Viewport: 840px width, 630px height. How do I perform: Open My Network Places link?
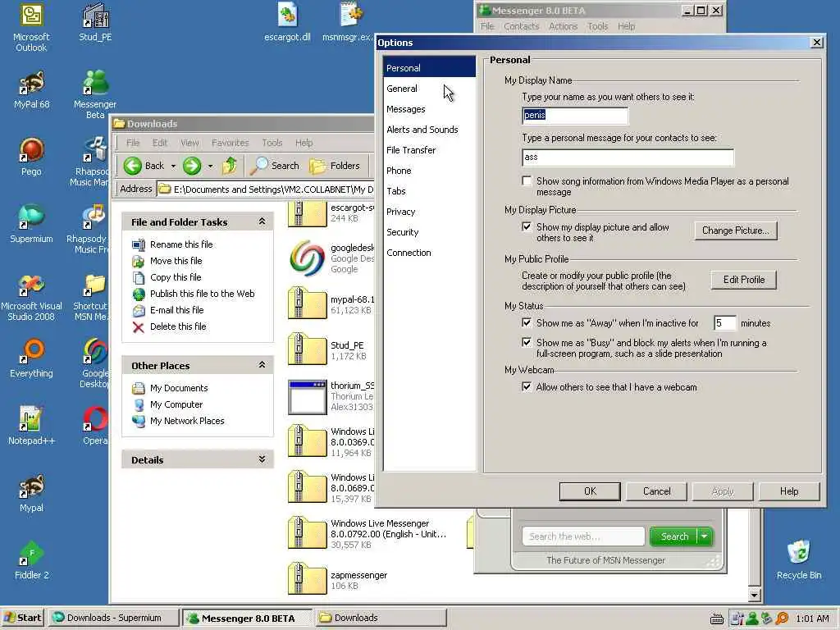pyautogui.click(x=187, y=421)
